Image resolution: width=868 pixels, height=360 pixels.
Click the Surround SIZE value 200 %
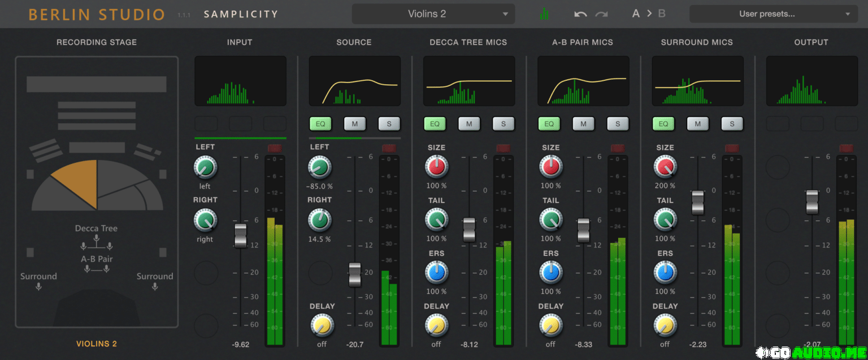[665, 185]
